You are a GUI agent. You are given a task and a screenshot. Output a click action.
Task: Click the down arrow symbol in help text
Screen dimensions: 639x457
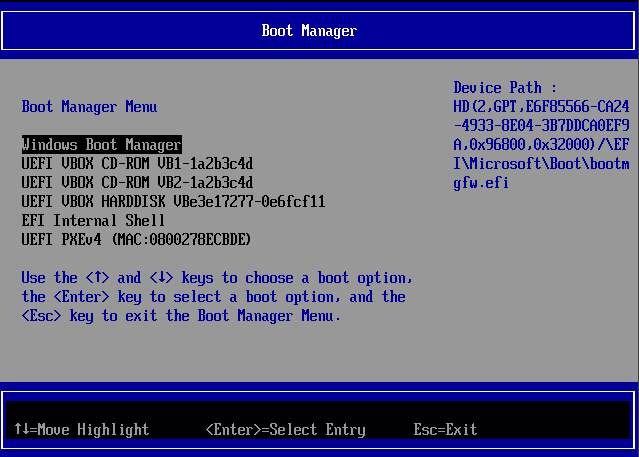coord(161,278)
